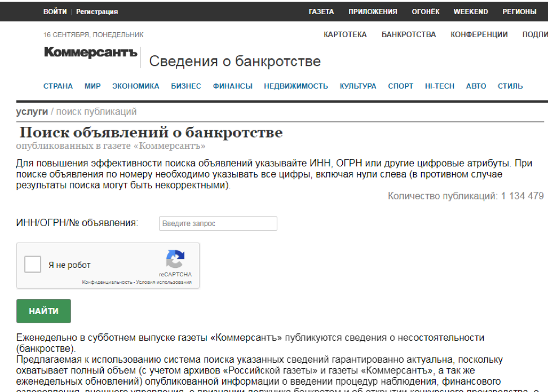Image resolution: width=548 pixels, height=392 pixels.
Task: Click the 'Поиск объявлений о банкротстве' heading
Action: [151, 133]
